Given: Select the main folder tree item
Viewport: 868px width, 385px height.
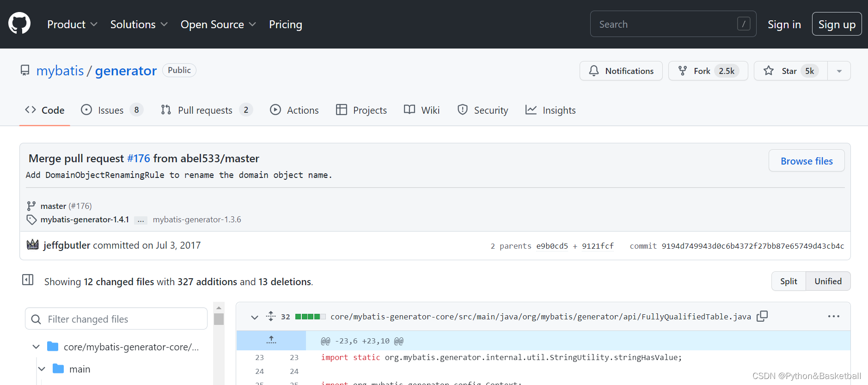Looking at the screenshot, I should coord(79,369).
